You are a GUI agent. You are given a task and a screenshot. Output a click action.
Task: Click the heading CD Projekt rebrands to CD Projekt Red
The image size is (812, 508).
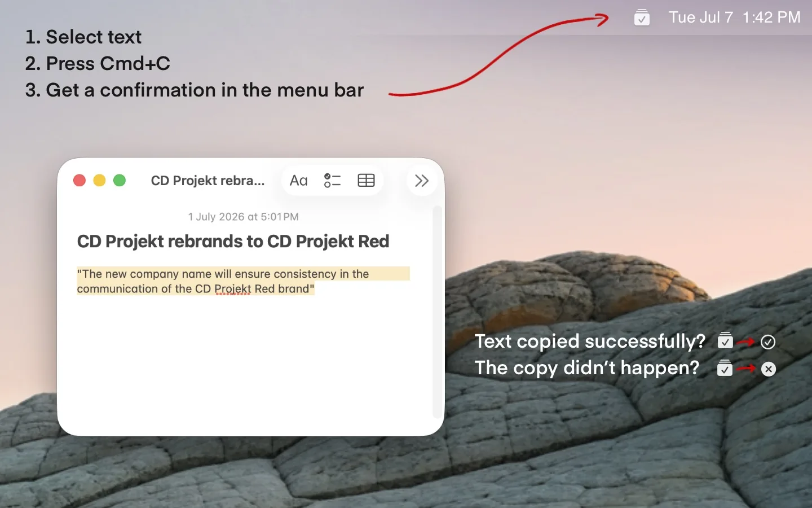click(x=233, y=242)
